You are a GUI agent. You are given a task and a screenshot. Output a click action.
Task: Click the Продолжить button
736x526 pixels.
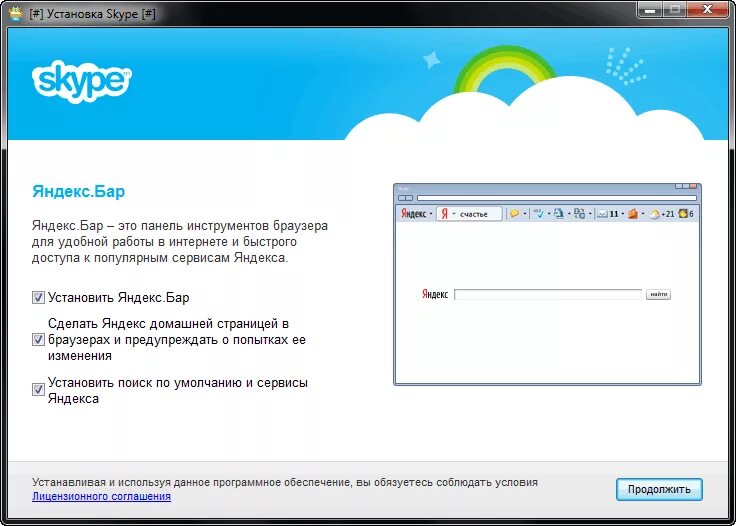coord(659,489)
